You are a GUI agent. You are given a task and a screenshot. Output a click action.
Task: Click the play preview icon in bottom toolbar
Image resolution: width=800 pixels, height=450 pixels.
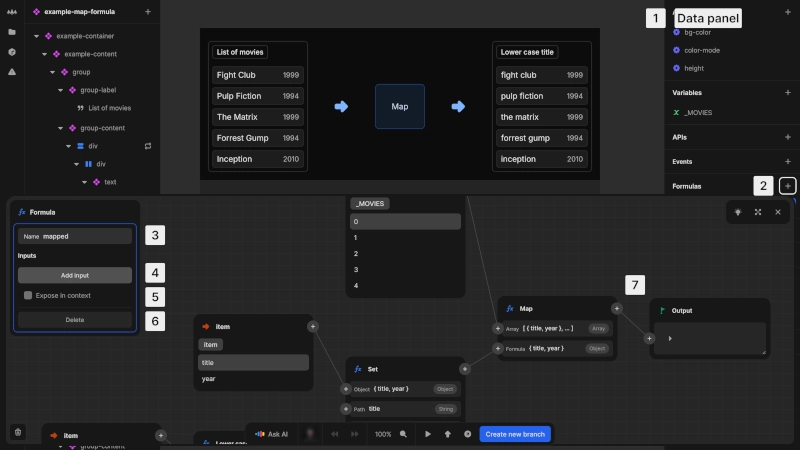428,434
